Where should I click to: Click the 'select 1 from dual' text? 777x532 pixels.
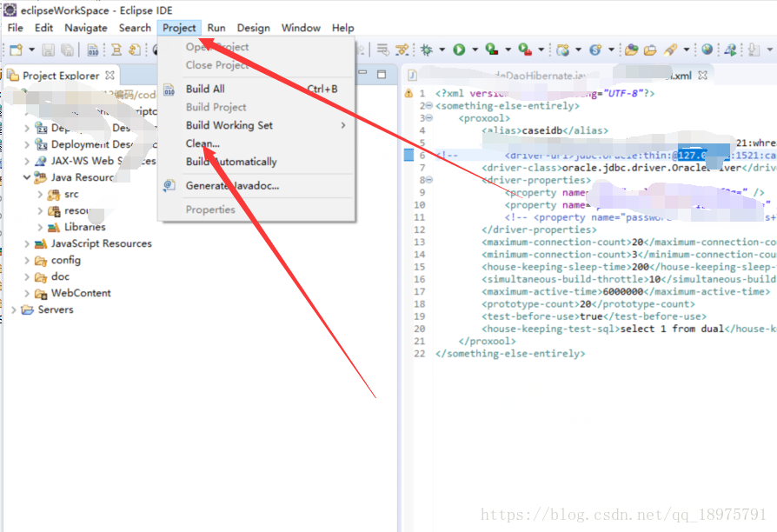point(672,329)
